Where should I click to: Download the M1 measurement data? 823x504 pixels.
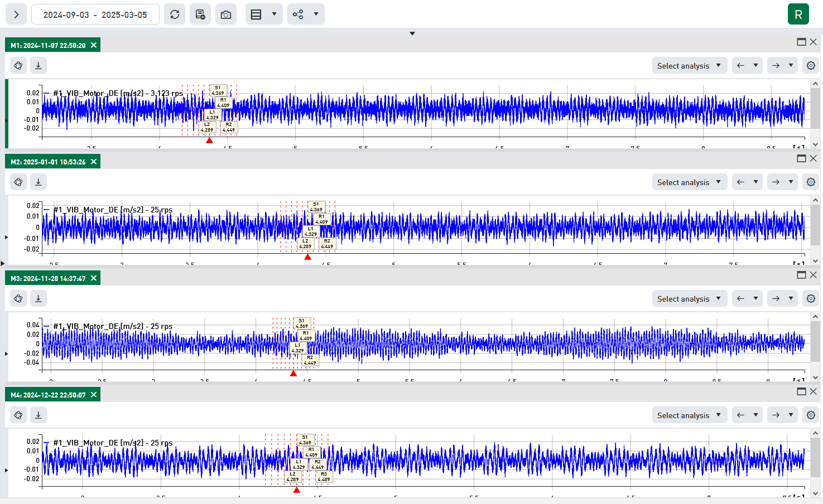[38, 66]
